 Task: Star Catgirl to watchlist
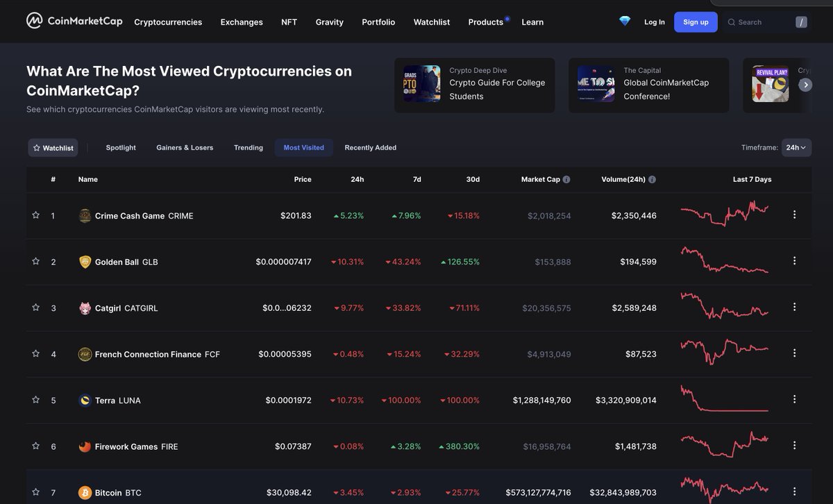(35, 307)
